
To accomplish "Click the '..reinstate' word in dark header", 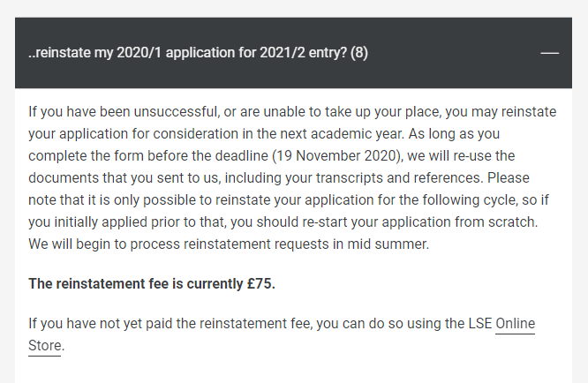I will tap(59, 53).
